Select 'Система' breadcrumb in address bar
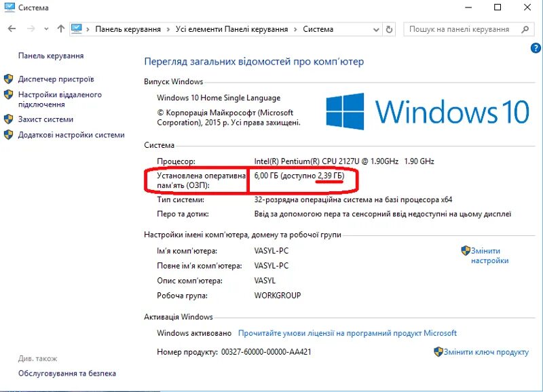The height and width of the screenshot is (392, 543). (318, 29)
